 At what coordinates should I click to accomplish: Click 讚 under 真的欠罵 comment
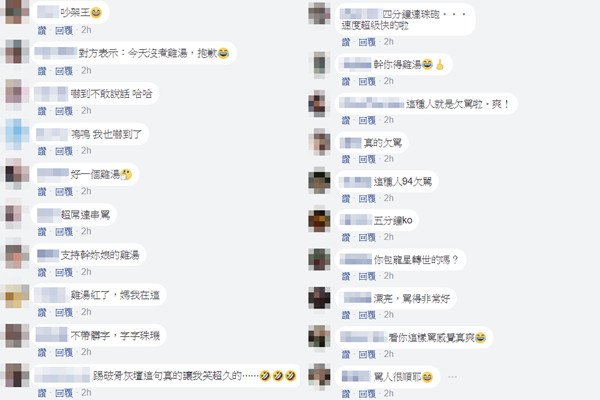point(346,159)
